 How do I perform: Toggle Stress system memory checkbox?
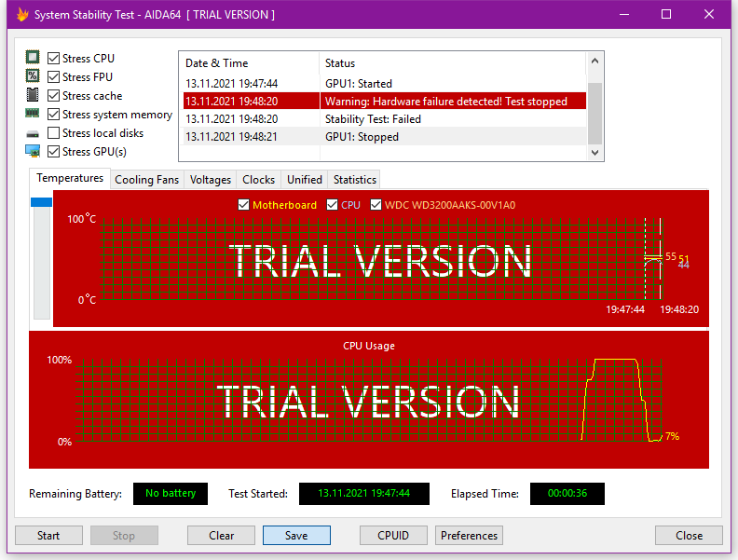pyautogui.click(x=54, y=115)
